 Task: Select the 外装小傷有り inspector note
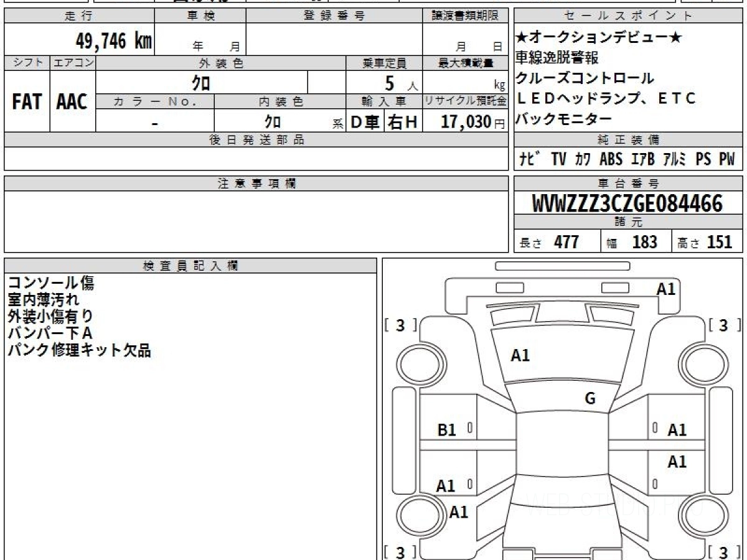[x=51, y=317]
